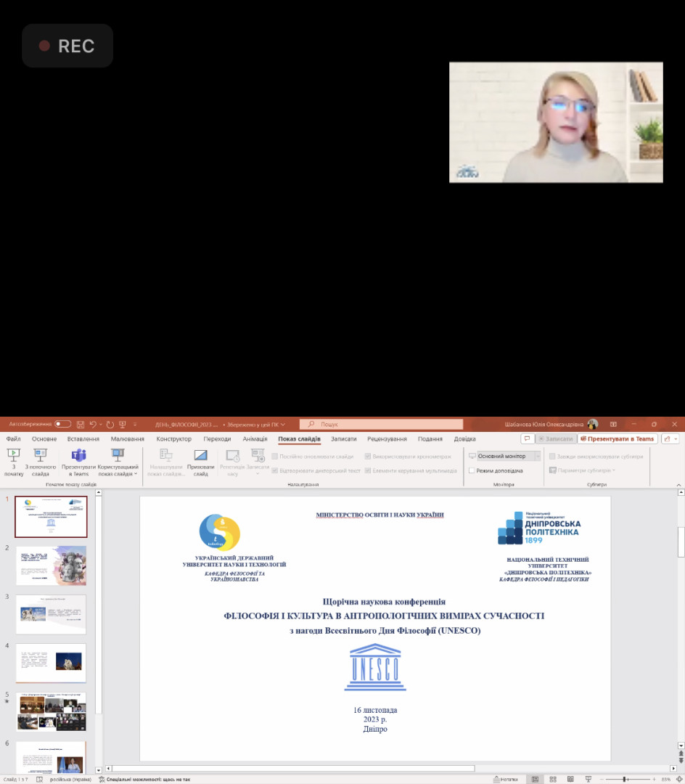This screenshot has width=685, height=784.
Task: Click the zoom percentage 85%
Action: click(x=665, y=779)
